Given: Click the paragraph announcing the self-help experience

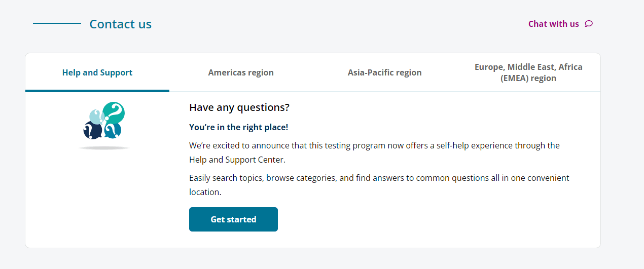Looking at the screenshot, I should (374, 152).
